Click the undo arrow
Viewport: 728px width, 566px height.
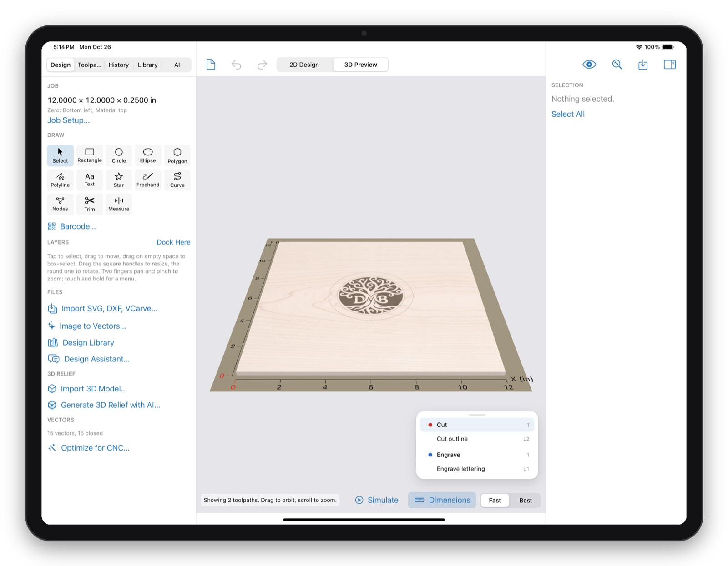click(x=236, y=65)
